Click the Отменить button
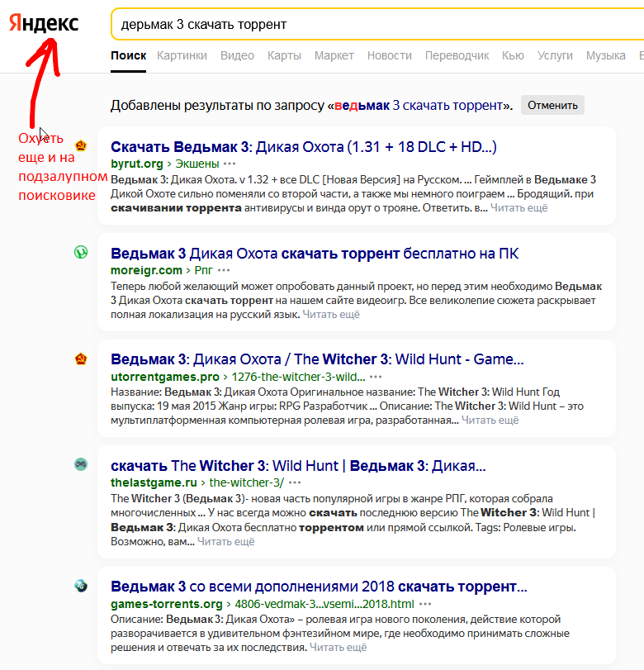The height and width of the screenshot is (670, 644). (x=552, y=105)
